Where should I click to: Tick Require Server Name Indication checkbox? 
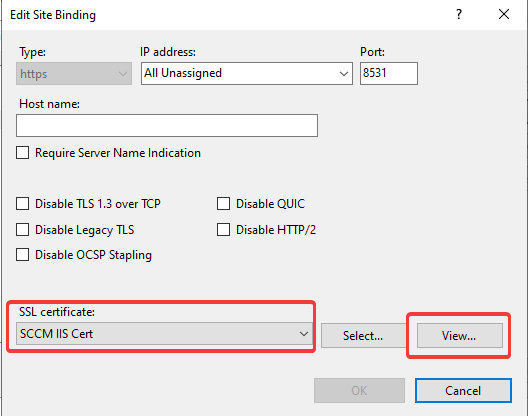pyautogui.click(x=23, y=153)
